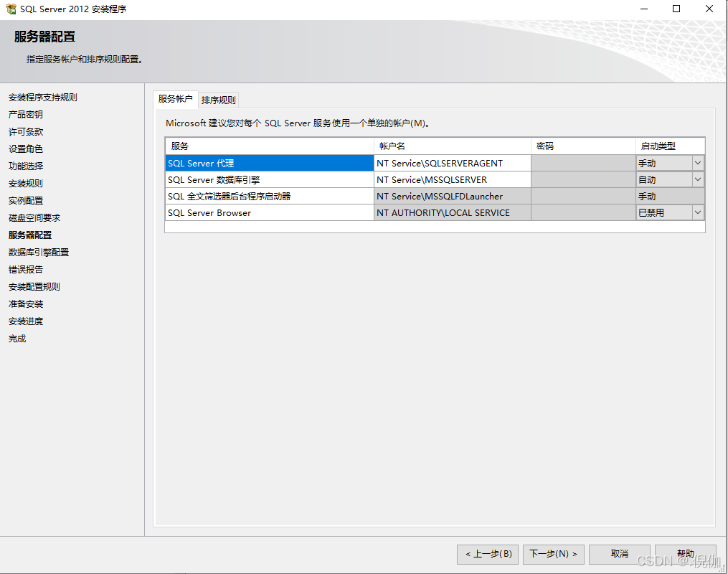The image size is (728, 574).
Task: Select the SQL Server 代理 service row
Action: 269,163
